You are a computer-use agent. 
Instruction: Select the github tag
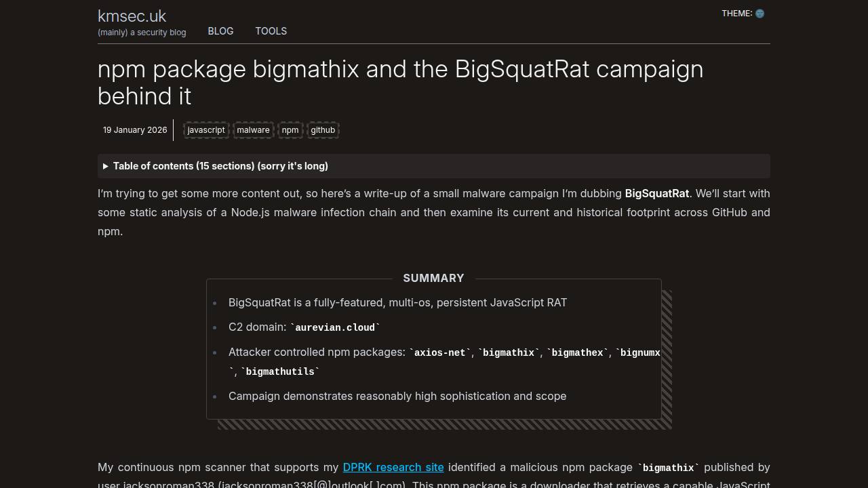(x=323, y=130)
